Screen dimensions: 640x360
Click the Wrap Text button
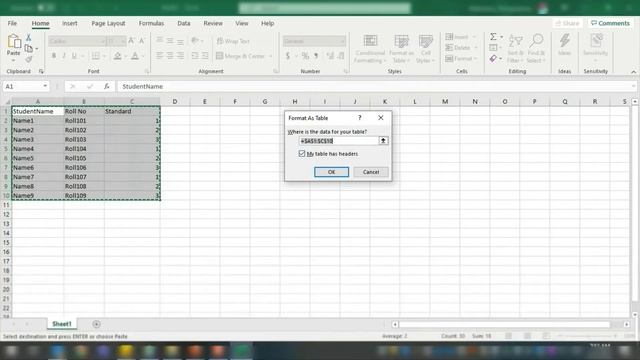point(233,41)
